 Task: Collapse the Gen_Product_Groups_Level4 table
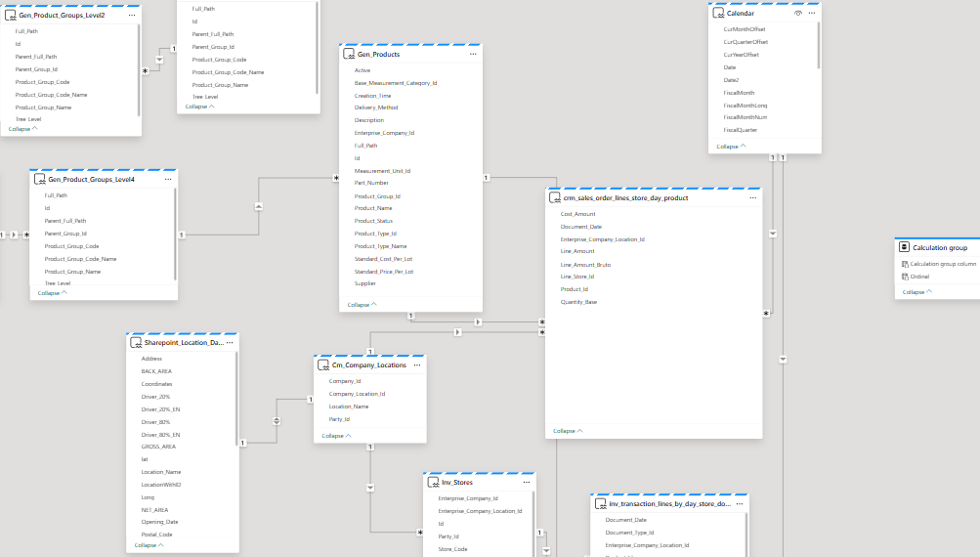pyautogui.click(x=53, y=293)
